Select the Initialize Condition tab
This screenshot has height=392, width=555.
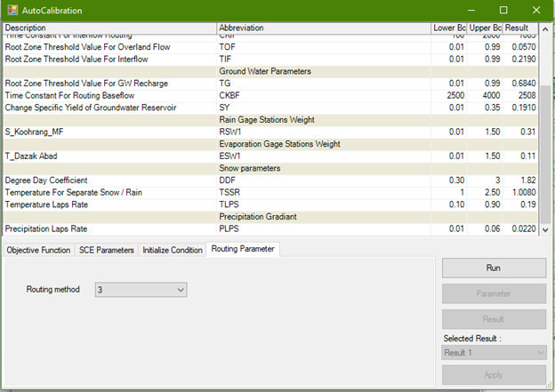pyautogui.click(x=173, y=251)
